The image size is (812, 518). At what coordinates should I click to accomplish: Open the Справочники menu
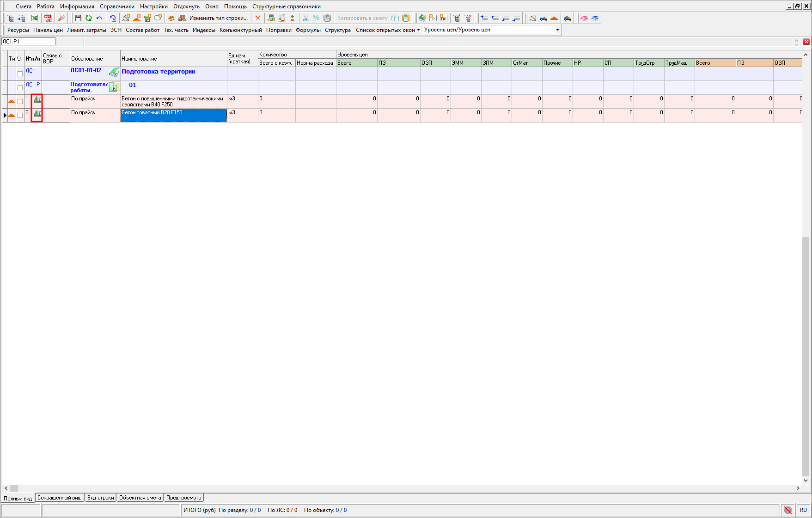tap(117, 6)
